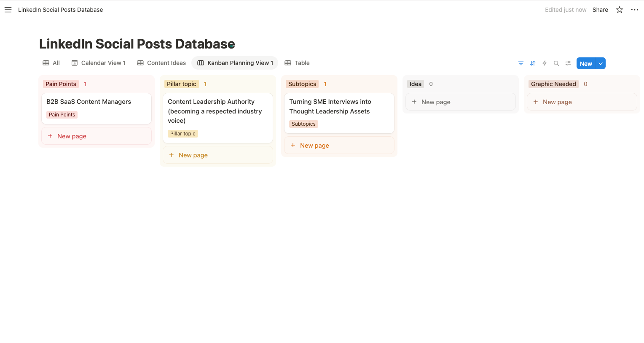
Task: Open automations lightning bolt icon
Action: pos(545,63)
